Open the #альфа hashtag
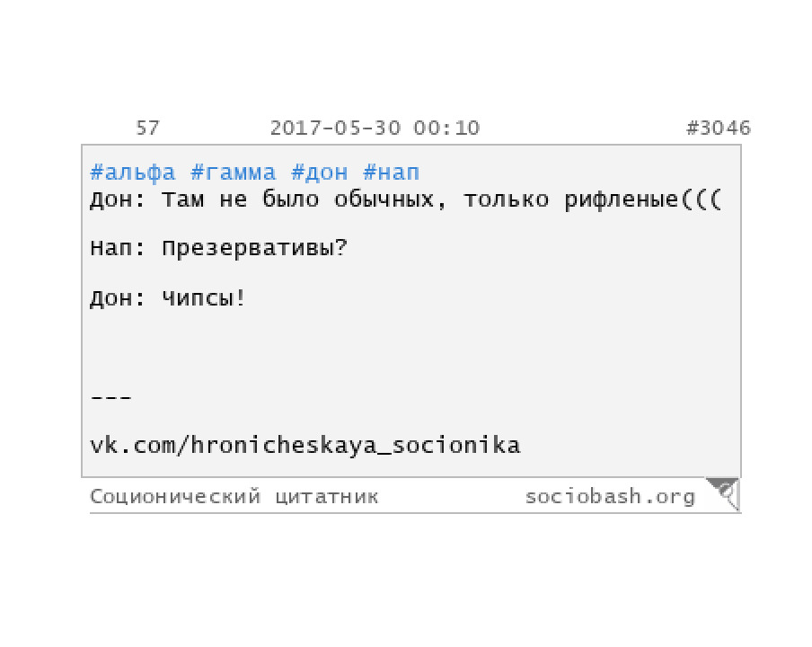Viewport: 812px width, 647px height. (133, 173)
